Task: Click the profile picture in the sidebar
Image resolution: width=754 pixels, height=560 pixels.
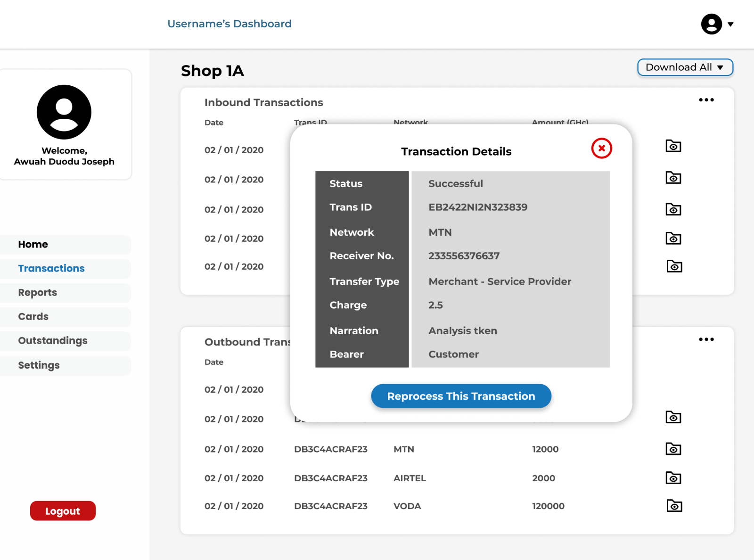Action: point(64,112)
